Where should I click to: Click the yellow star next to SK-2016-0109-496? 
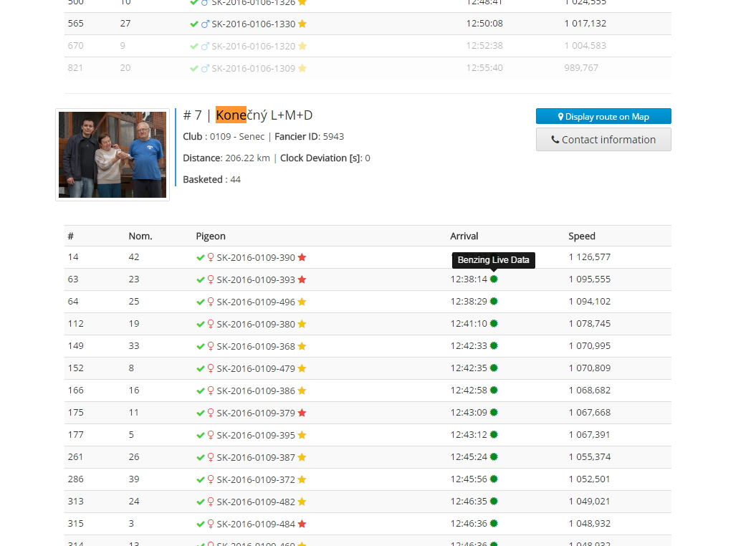click(302, 302)
